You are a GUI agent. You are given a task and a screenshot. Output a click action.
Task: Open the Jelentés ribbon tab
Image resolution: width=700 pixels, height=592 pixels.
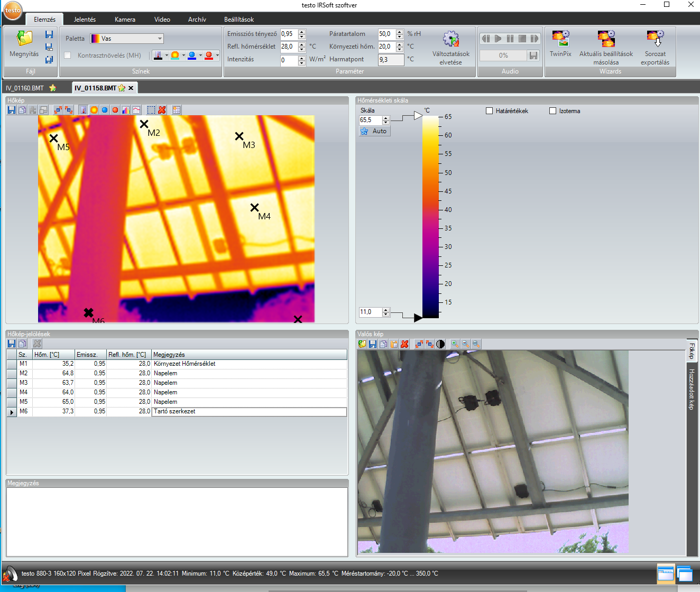point(85,20)
